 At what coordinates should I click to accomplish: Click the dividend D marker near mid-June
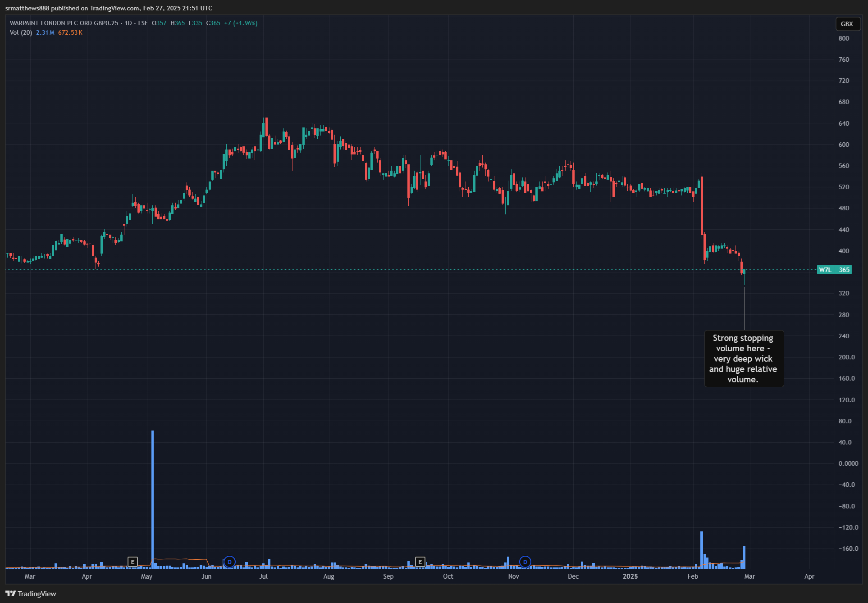click(x=229, y=562)
